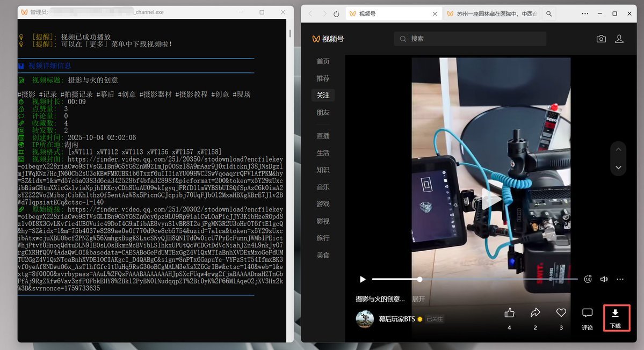
Task: Open 美食 category in the sidebar
Action: click(x=323, y=255)
